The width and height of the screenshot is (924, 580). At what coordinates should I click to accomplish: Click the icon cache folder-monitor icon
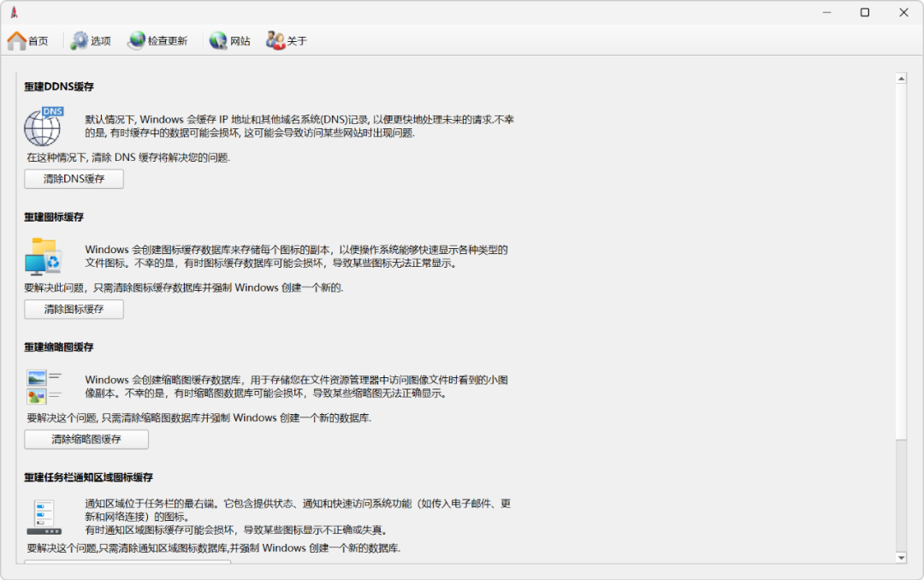click(44, 257)
